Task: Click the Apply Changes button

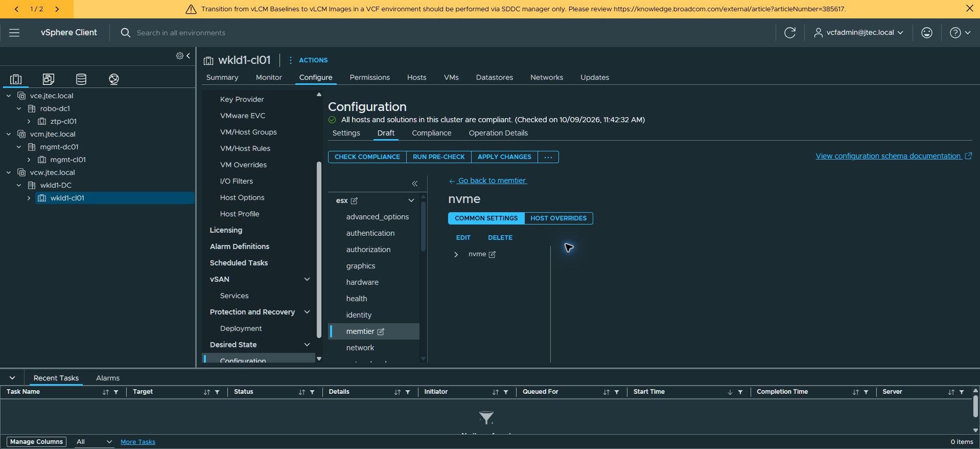Action: coord(504,157)
